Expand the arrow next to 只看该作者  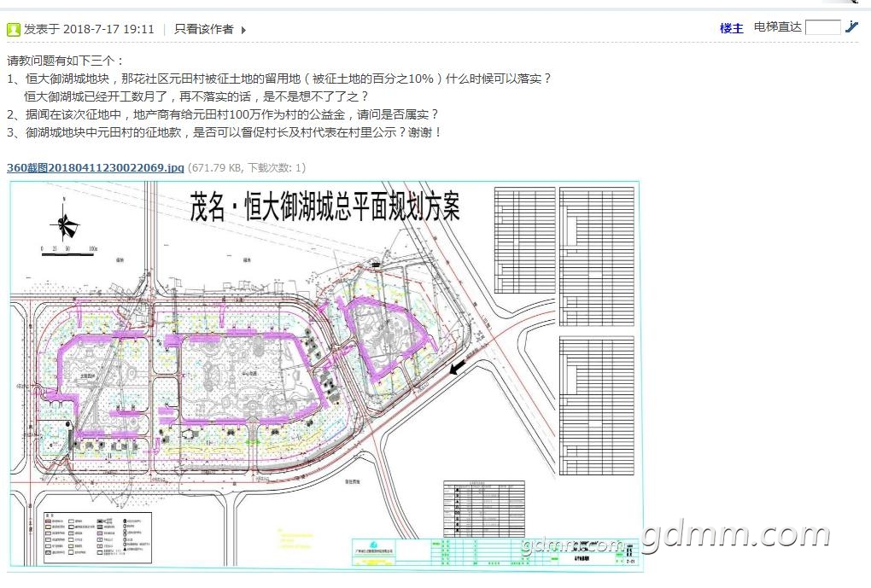pyautogui.click(x=243, y=30)
